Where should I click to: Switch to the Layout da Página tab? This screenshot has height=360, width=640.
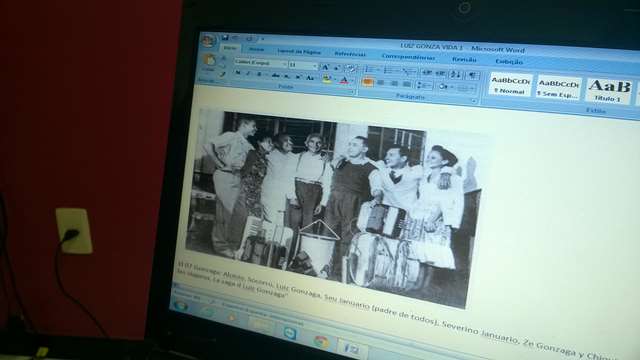[299, 52]
